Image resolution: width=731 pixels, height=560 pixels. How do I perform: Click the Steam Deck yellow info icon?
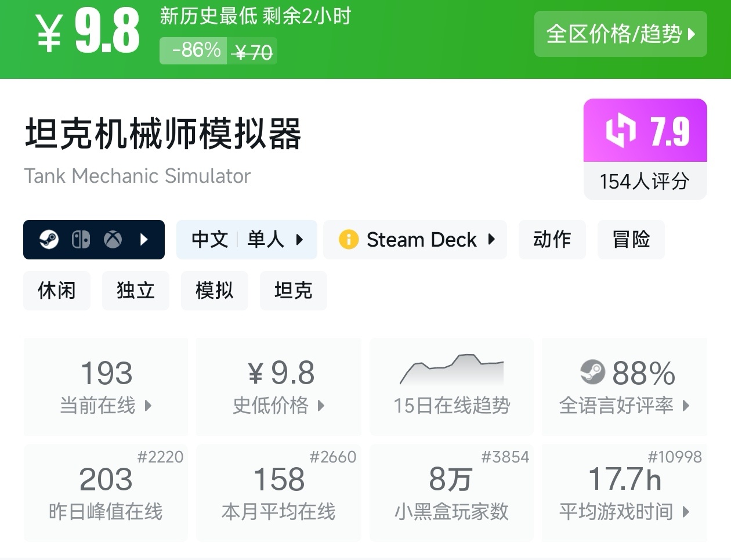tap(349, 240)
